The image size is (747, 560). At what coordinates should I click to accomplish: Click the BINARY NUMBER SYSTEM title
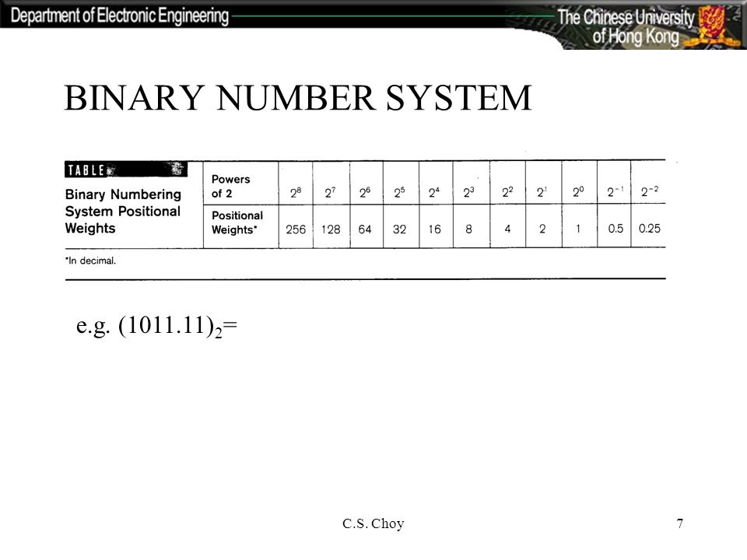coord(298,98)
